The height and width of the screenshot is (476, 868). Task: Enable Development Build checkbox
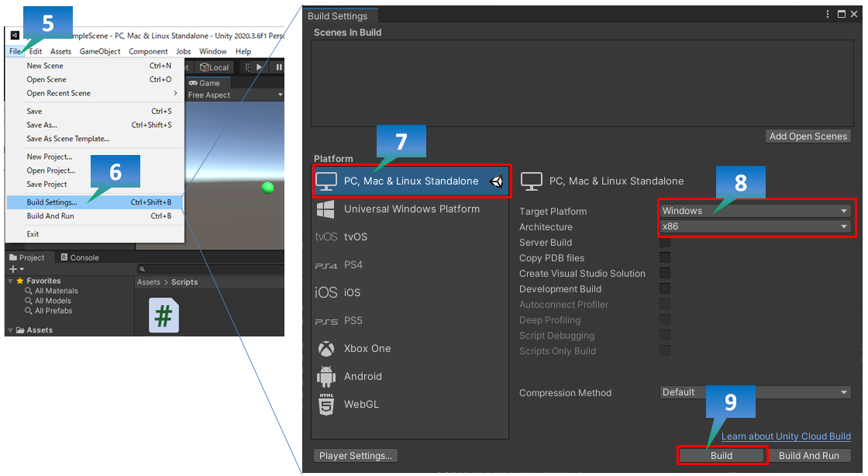[665, 289]
